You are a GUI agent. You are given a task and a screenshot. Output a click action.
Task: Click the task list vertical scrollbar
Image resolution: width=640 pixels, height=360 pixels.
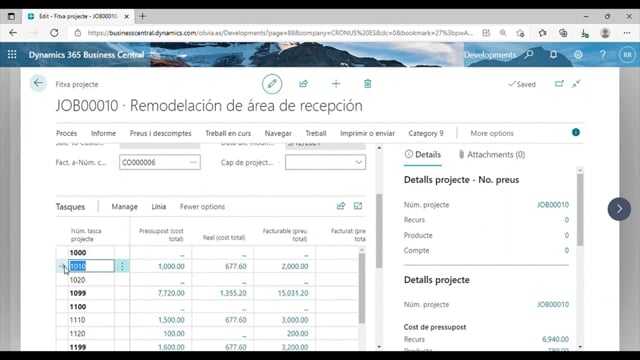click(x=362, y=288)
